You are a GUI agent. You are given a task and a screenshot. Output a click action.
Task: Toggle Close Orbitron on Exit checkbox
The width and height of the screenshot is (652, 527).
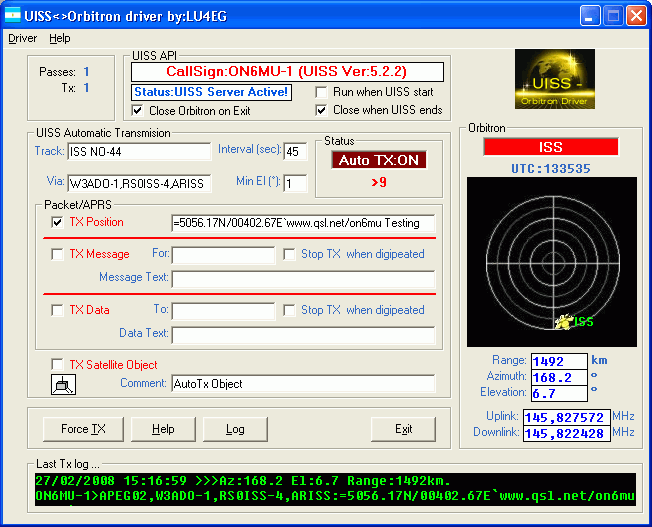[x=137, y=111]
